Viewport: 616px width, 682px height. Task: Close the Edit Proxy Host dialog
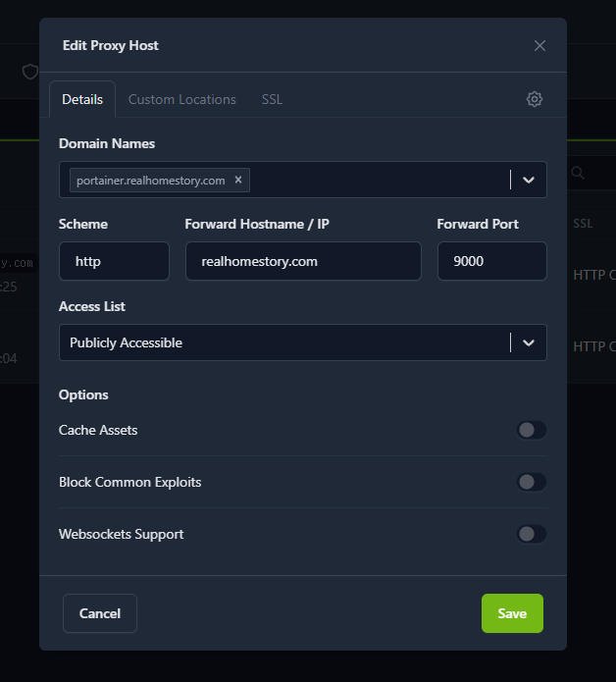click(x=539, y=45)
